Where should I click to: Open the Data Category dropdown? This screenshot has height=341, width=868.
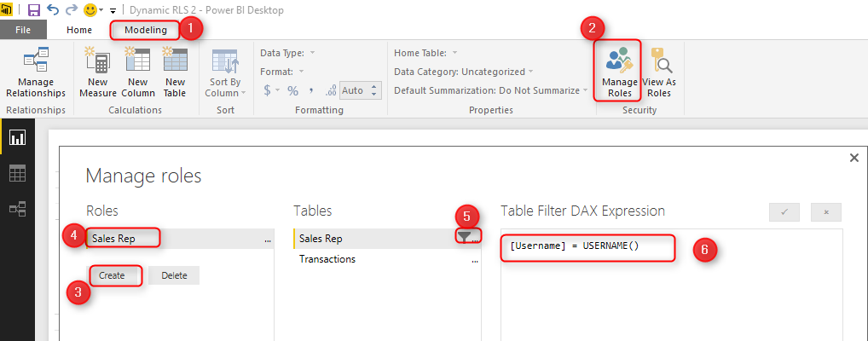tap(464, 72)
